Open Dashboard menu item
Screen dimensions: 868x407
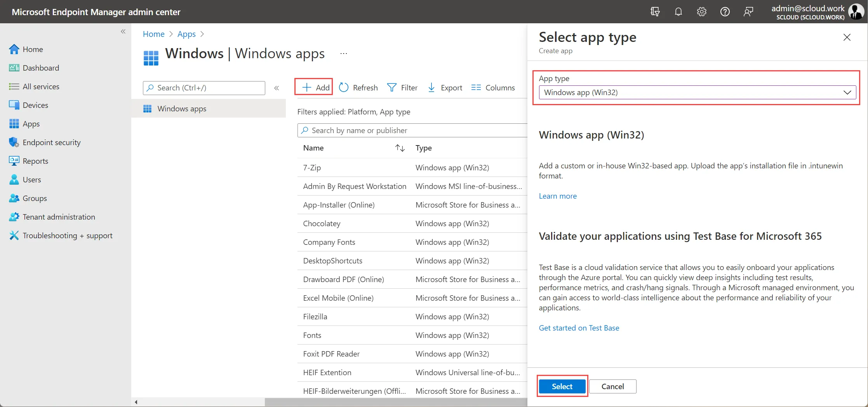tap(41, 68)
